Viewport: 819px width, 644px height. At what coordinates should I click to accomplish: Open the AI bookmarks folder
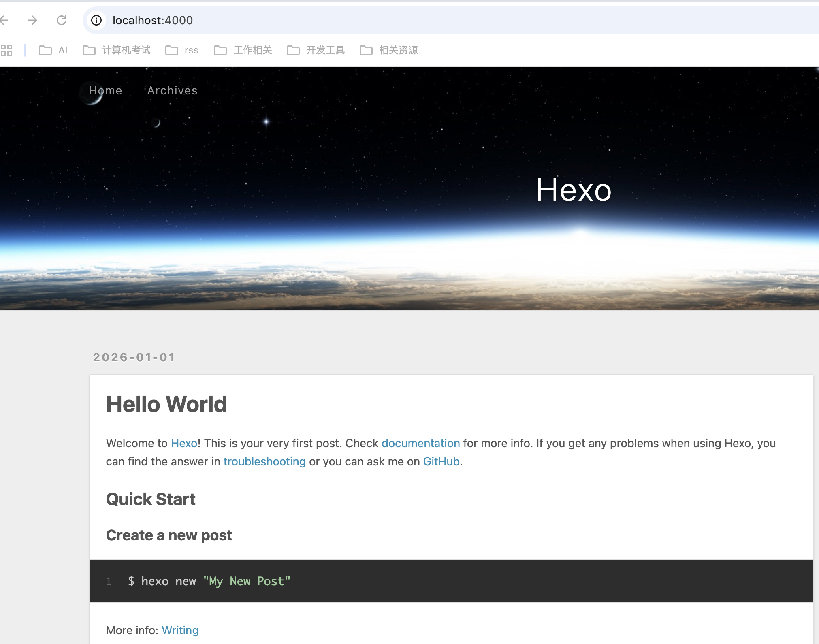coord(53,50)
